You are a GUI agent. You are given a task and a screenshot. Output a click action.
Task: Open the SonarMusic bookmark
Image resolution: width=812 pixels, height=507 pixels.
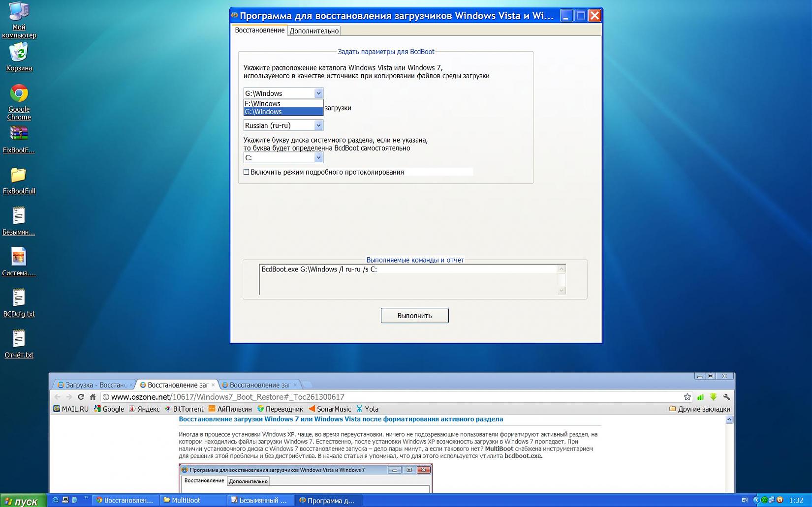pyautogui.click(x=330, y=409)
